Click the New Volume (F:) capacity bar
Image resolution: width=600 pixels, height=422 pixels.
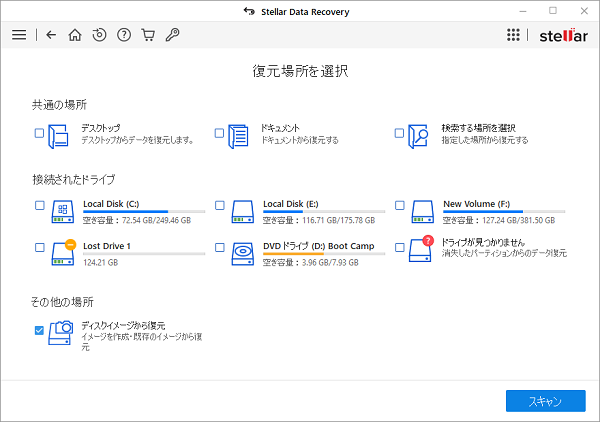pos(503,212)
